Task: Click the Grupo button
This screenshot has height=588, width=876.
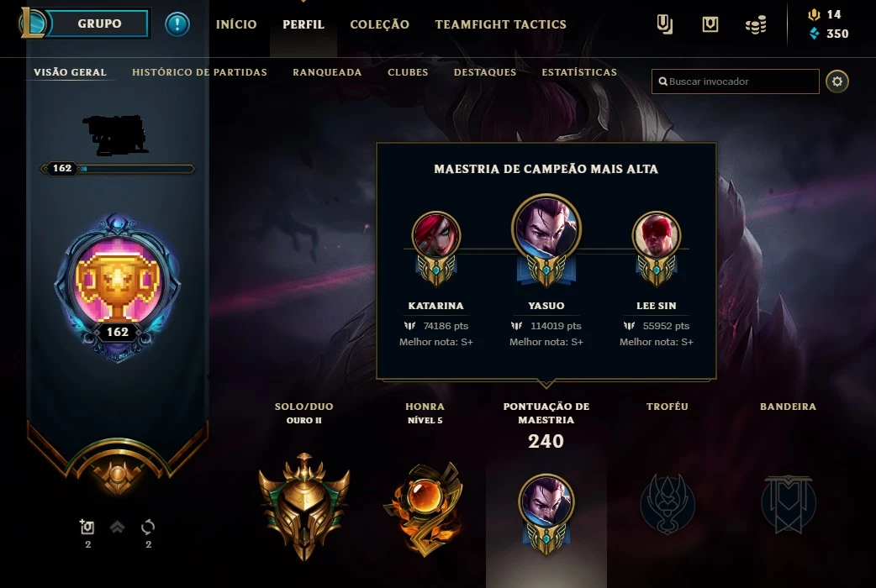Action: 99,24
